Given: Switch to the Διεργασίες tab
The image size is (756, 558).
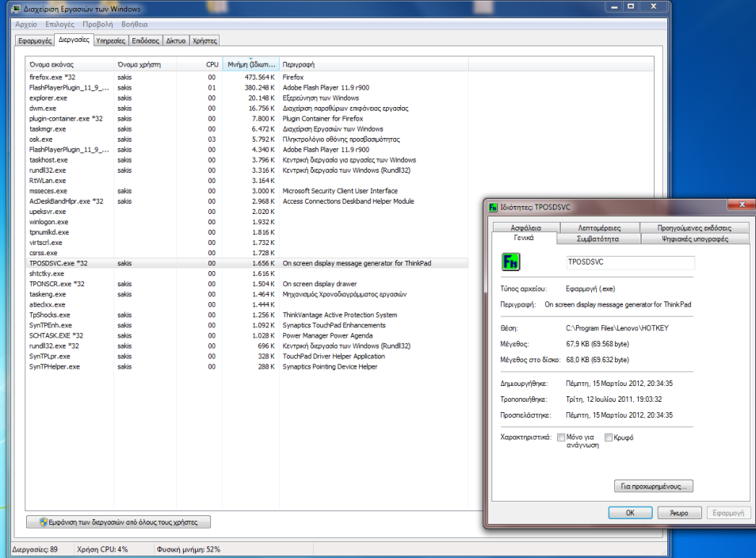Looking at the screenshot, I should click(74, 40).
